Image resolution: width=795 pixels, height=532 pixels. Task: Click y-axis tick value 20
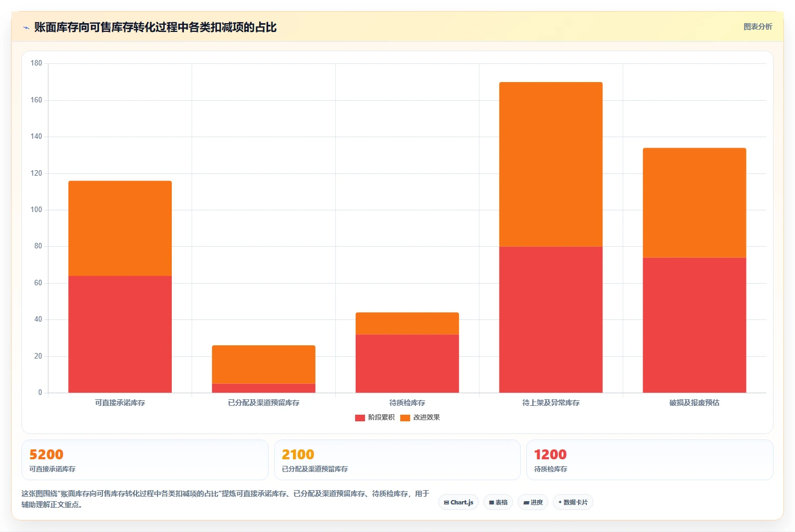[x=38, y=356]
